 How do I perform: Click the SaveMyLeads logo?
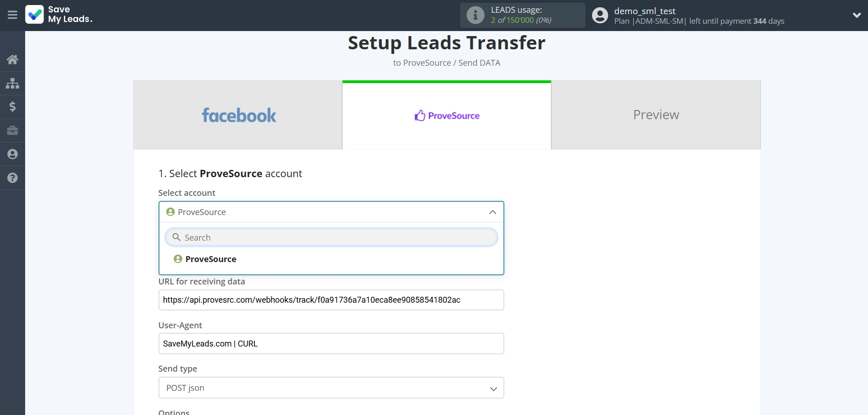tap(59, 15)
